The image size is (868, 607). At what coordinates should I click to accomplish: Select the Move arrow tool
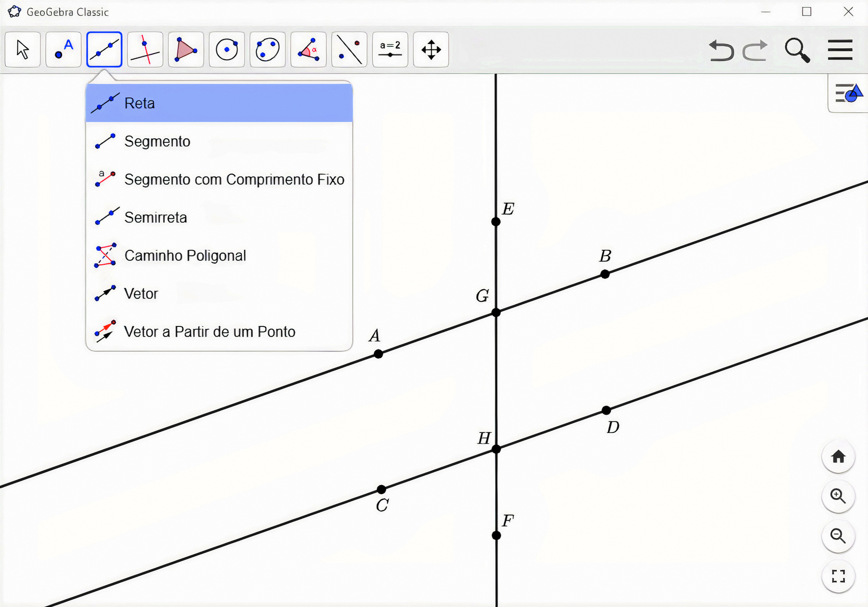[x=23, y=49]
